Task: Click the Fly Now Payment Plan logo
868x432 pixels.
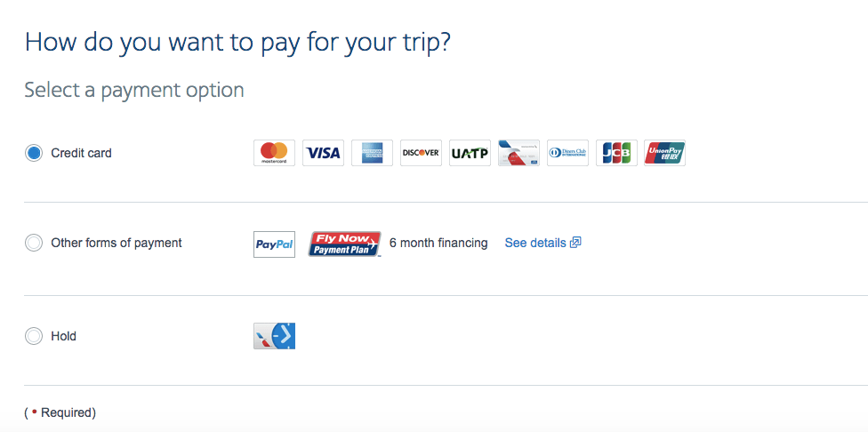Action: [345, 244]
